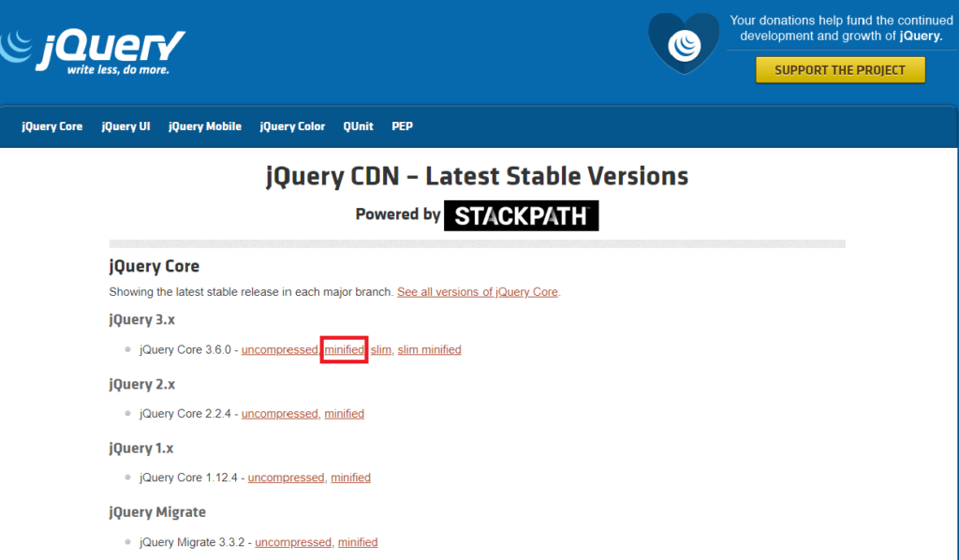
Task: Choose jQuery 3.6.0 slim minified link
Action: point(429,350)
